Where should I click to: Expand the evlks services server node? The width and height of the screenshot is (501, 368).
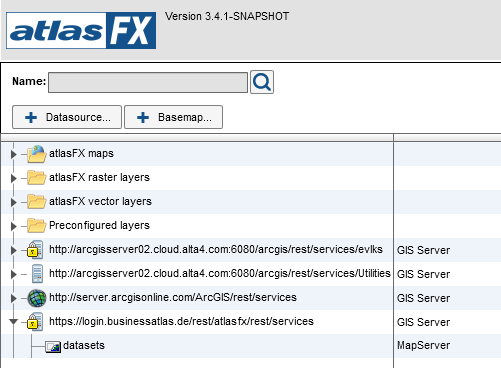[x=13, y=250]
